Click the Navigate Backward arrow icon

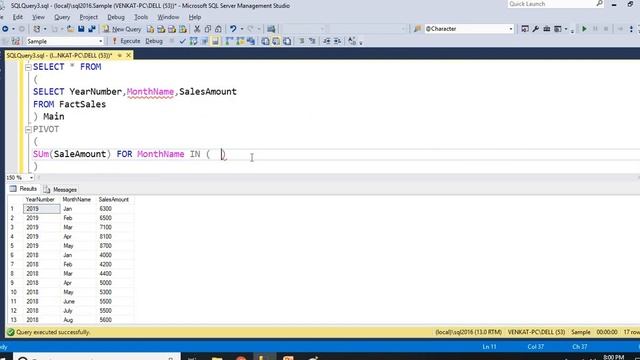[5, 29]
